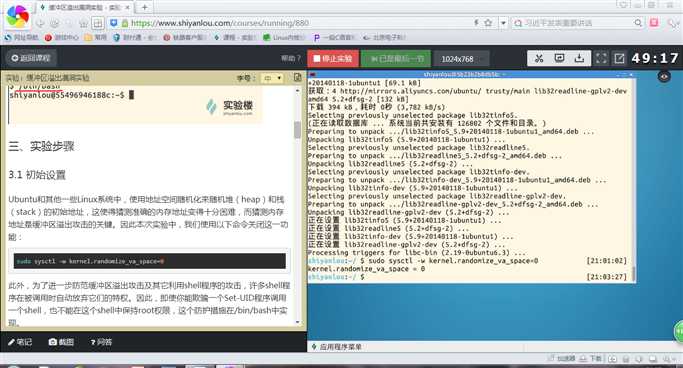Click the red 停止实验 stop button
Image resolution: width=683 pixels, height=368 pixels.
[333, 58]
